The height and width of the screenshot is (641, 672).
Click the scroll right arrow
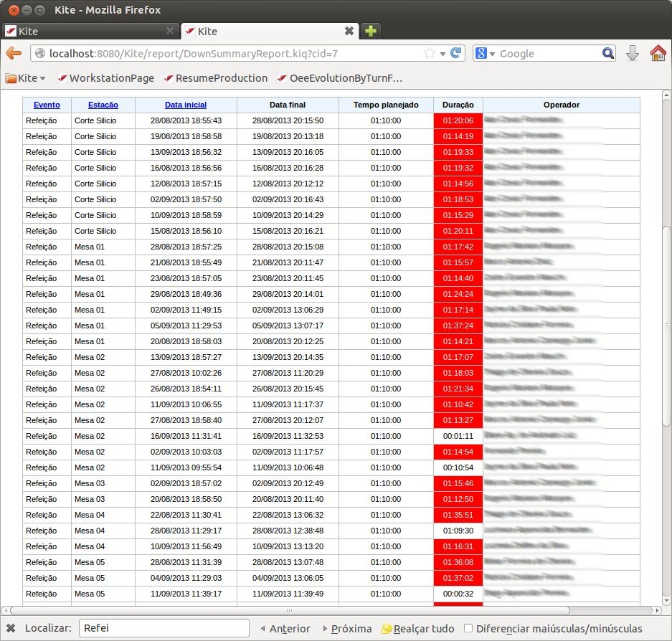click(658, 610)
